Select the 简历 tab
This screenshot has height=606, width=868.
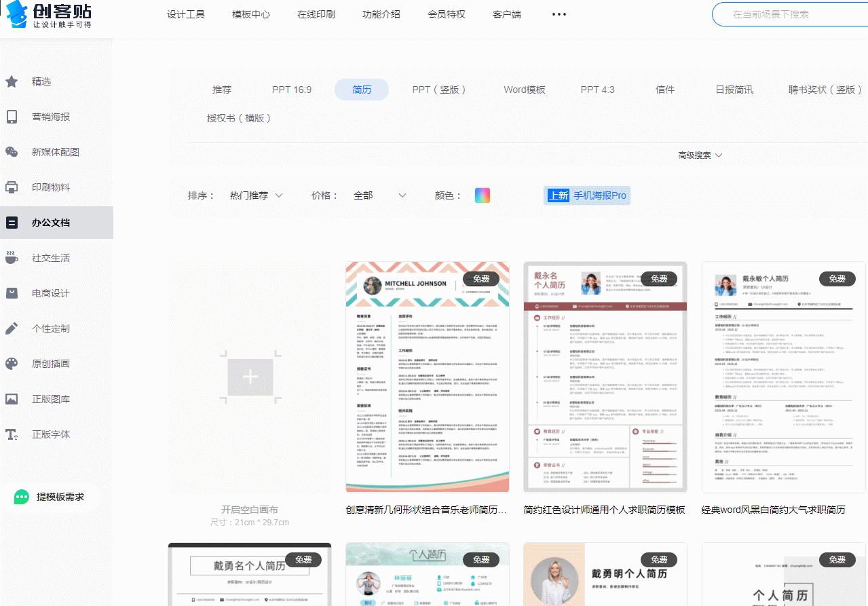pyautogui.click(x=362, y=90)
